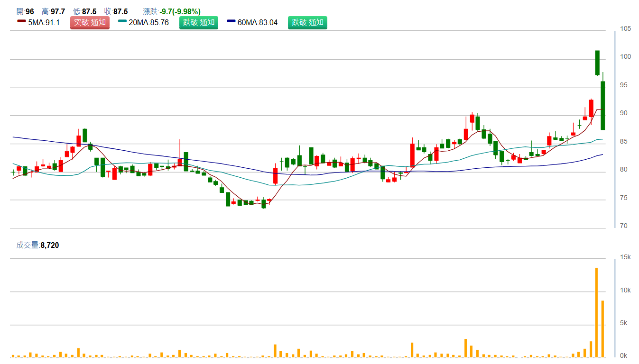Click the 成交量 8,720 volume label
Viewport: 639px width, 364px height.
[38, 245]
